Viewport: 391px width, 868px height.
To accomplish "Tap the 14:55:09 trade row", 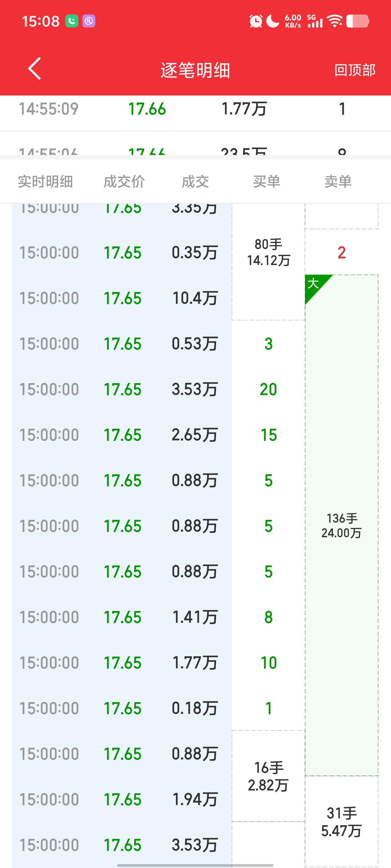I will click(195, 109).
